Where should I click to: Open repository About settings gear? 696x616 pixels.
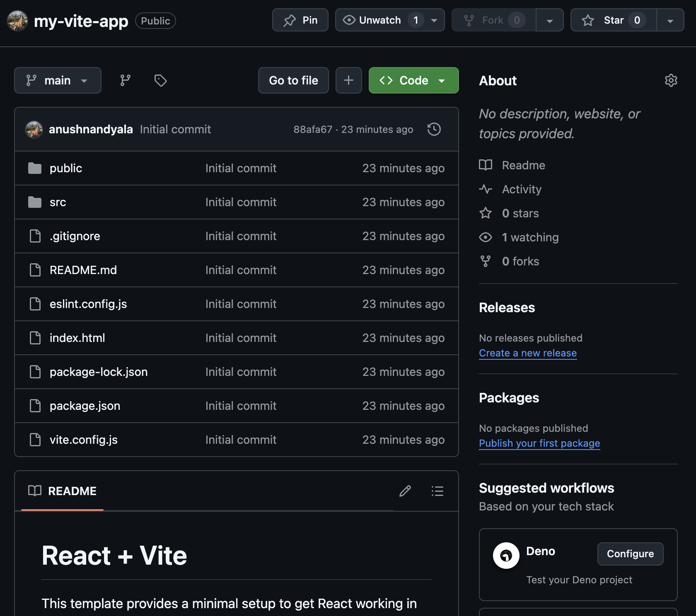[671, 80]
